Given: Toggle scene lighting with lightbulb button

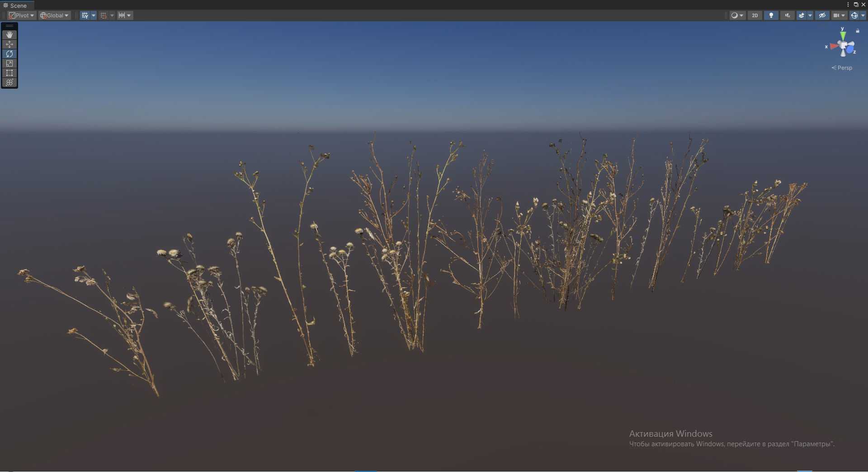Looking at the screenshot, I should (771, 15).
